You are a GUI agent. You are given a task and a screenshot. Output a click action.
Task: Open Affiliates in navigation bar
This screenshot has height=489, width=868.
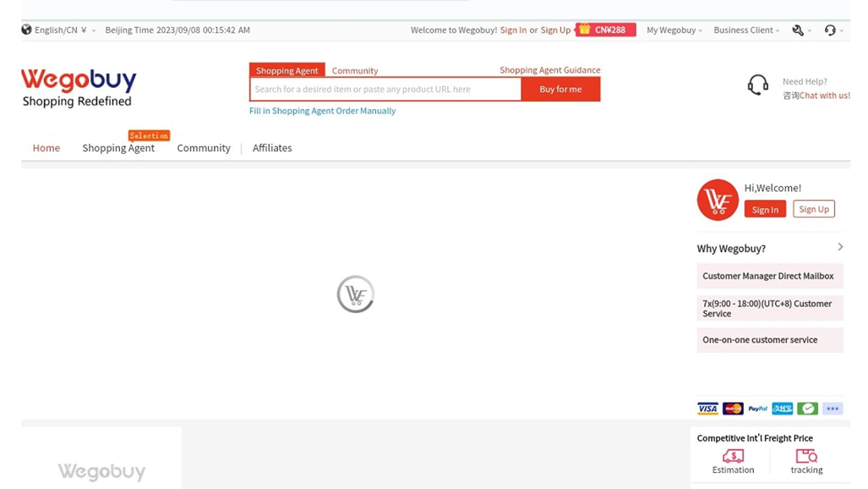[x=272, y=148]
